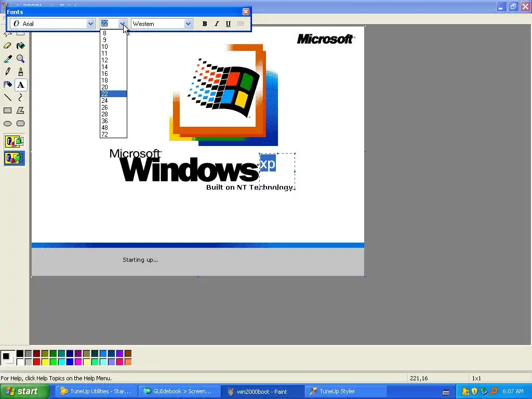Viewport: 532px width, 399px height.
Task: Choose font size 72 from the list
Action: tap(113, 135)
